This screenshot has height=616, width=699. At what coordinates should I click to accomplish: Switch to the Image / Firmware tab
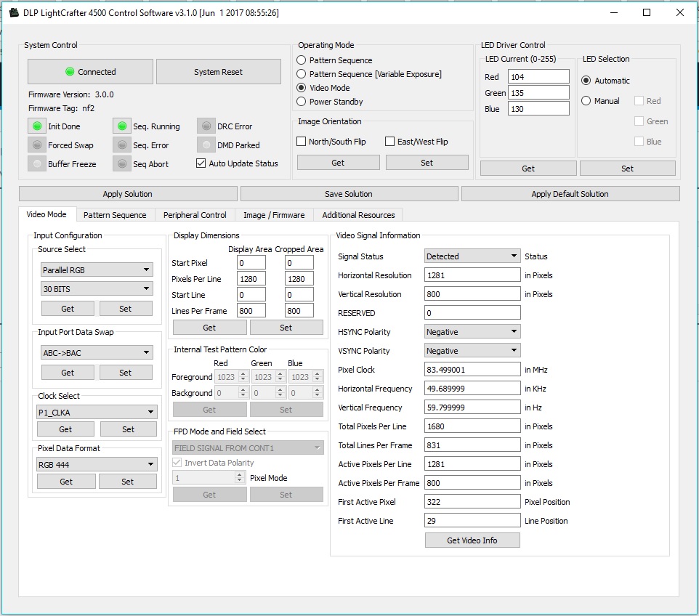click(274, 215)
